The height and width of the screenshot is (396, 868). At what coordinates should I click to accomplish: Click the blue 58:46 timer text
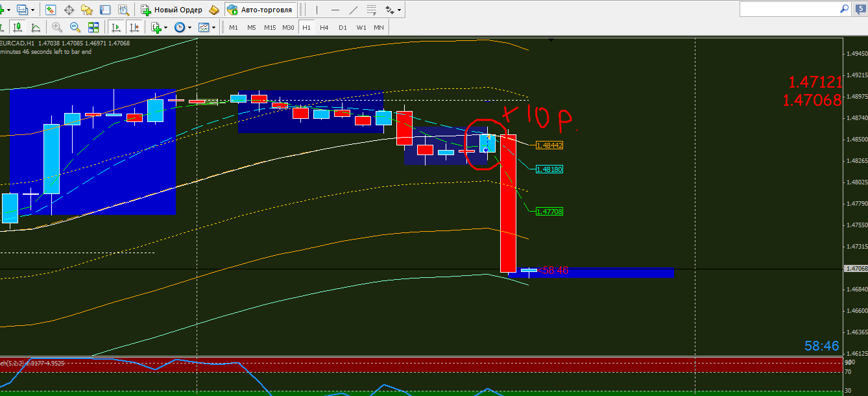coord(822,346)
